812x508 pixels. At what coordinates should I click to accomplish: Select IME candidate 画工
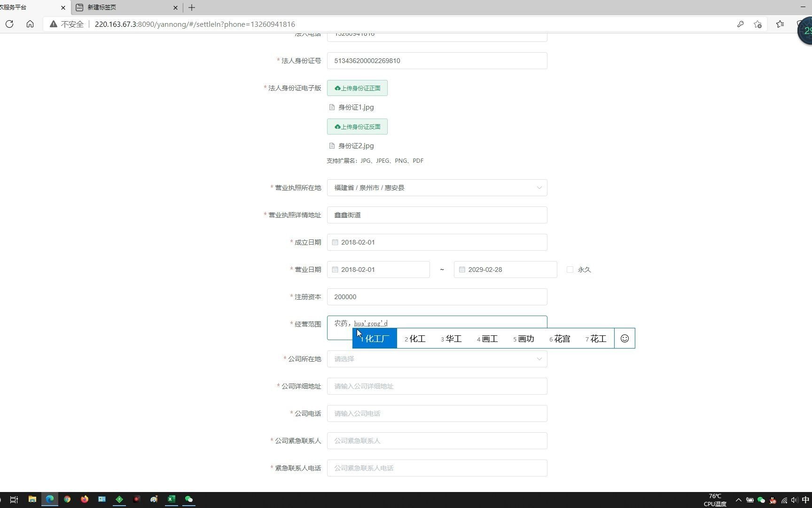pyautogui.click(x=487, y=339)
